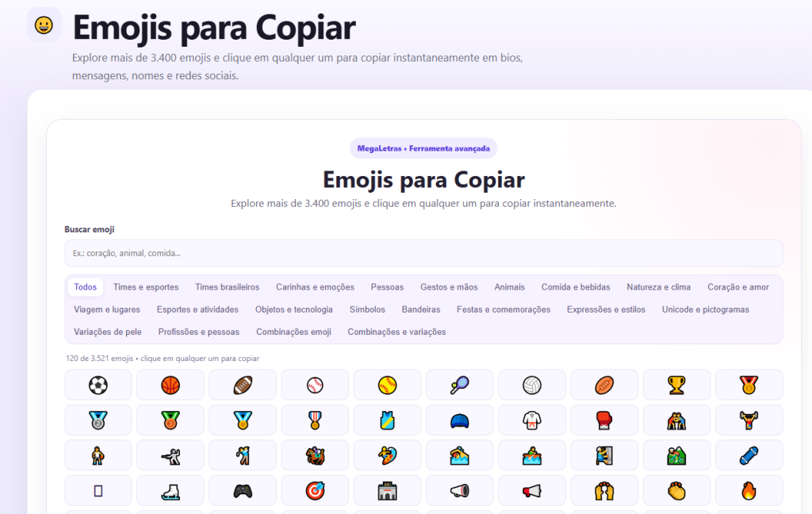Copy the wrestlers emoji
812x514 pixels.
point(676,420)
